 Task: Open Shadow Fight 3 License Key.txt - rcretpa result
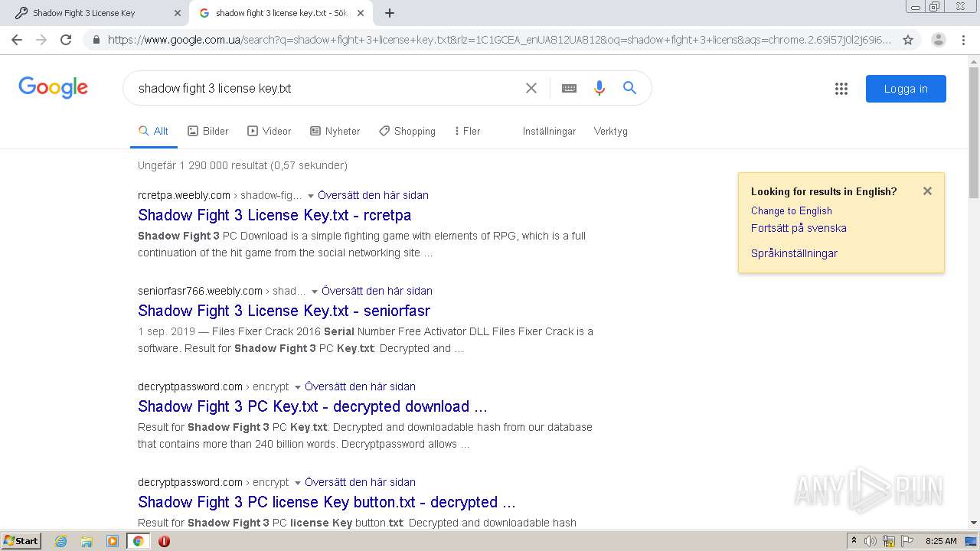coord(274,215)
